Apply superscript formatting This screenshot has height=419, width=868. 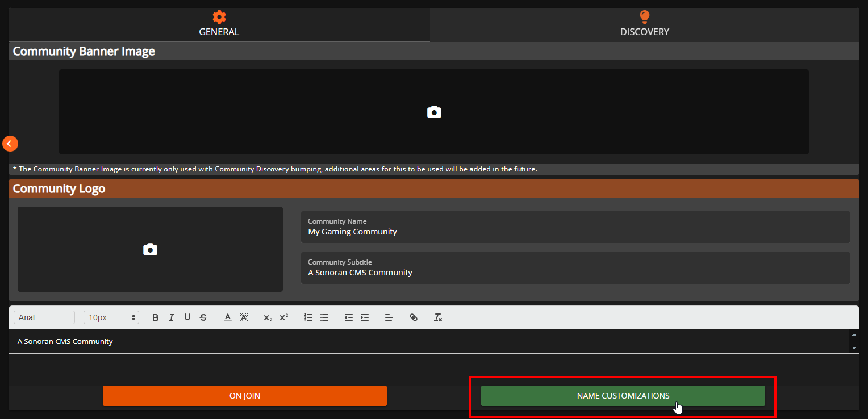(x=284, y=317)
